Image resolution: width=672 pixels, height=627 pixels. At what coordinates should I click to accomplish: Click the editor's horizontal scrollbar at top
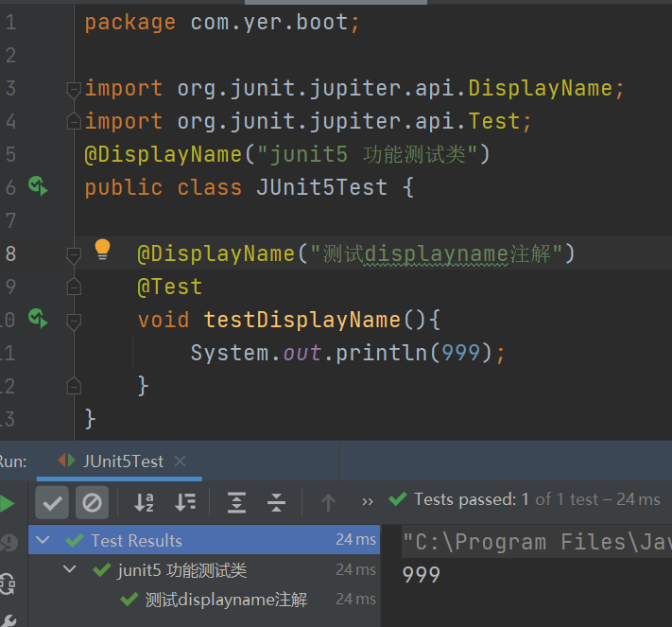pyautogui.click(x=336, y=2)
